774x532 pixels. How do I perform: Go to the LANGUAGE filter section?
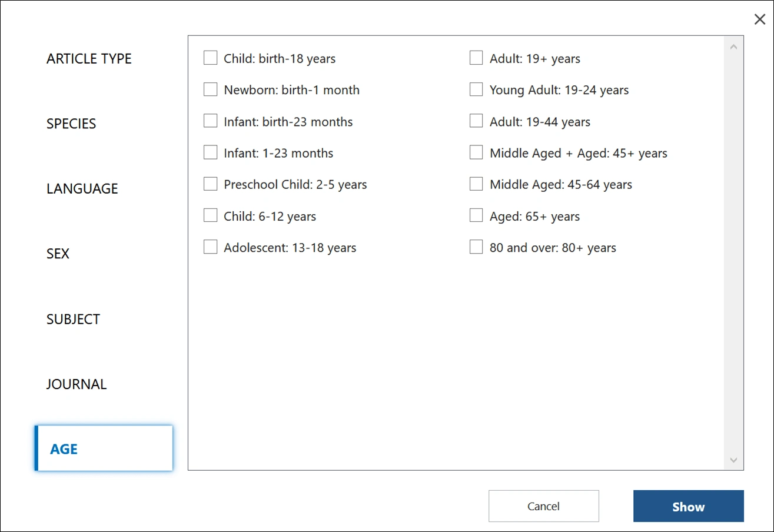[82, 189]
